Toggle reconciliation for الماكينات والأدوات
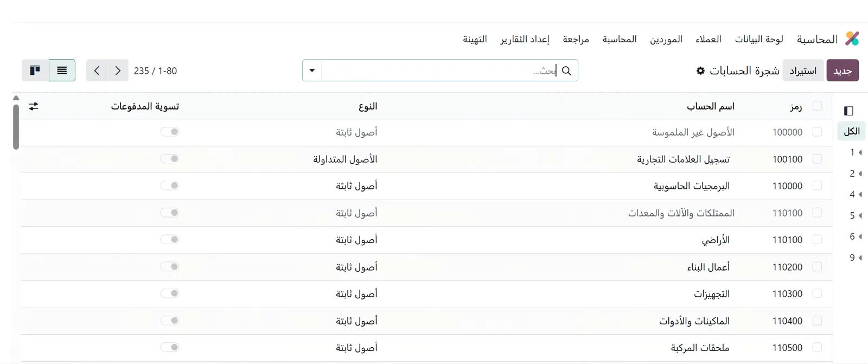Screen dimensions: 868x364 tap(170, 321)
